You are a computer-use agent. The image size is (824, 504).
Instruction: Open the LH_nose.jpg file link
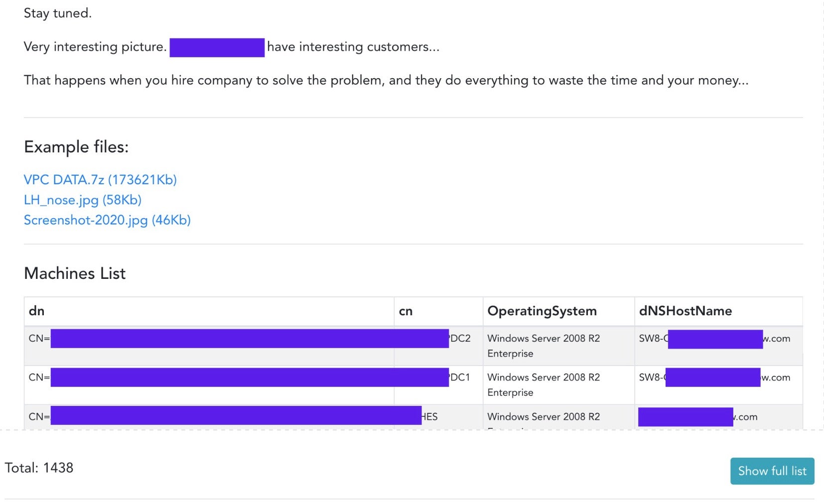[83, 200]
